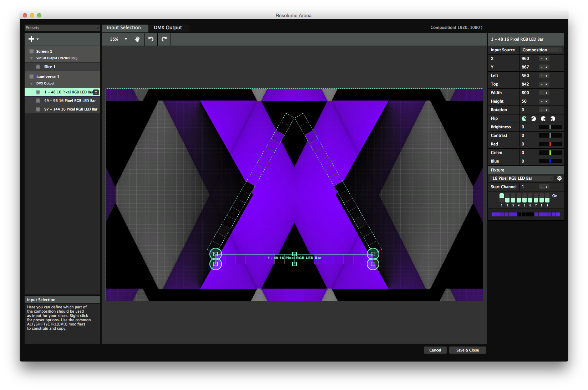
Task: Collapse the Lumiverse 1 tree item
Action: pos(31,83)
